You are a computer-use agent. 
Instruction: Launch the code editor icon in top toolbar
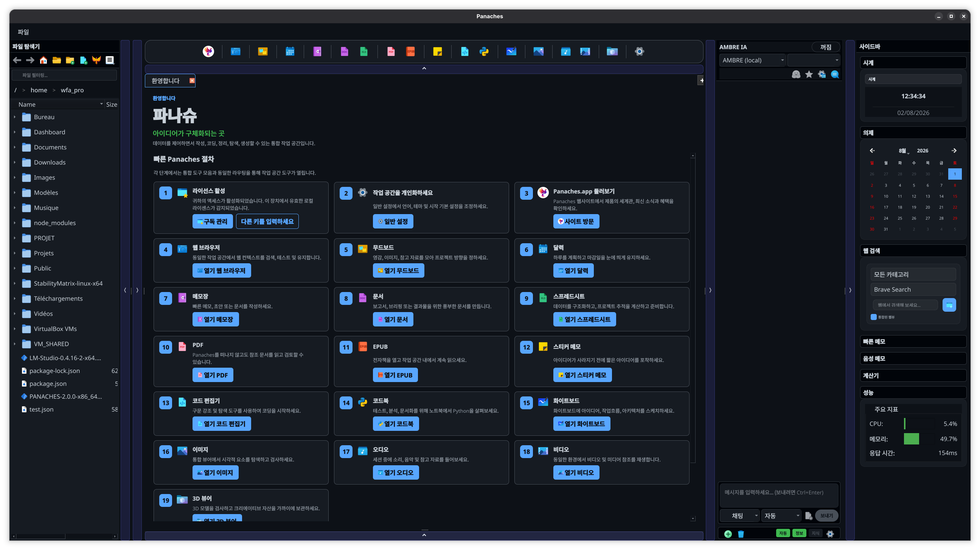point(464,51)
